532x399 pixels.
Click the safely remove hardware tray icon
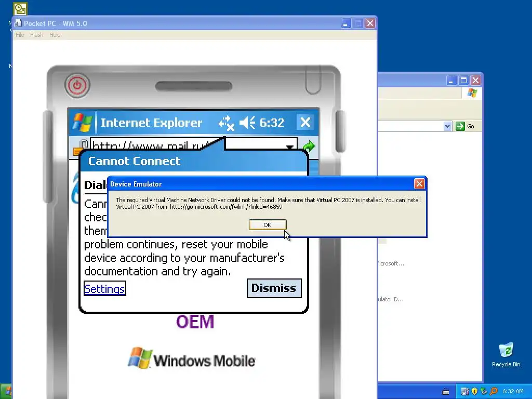pyautogui.click(x=484, y=392)
